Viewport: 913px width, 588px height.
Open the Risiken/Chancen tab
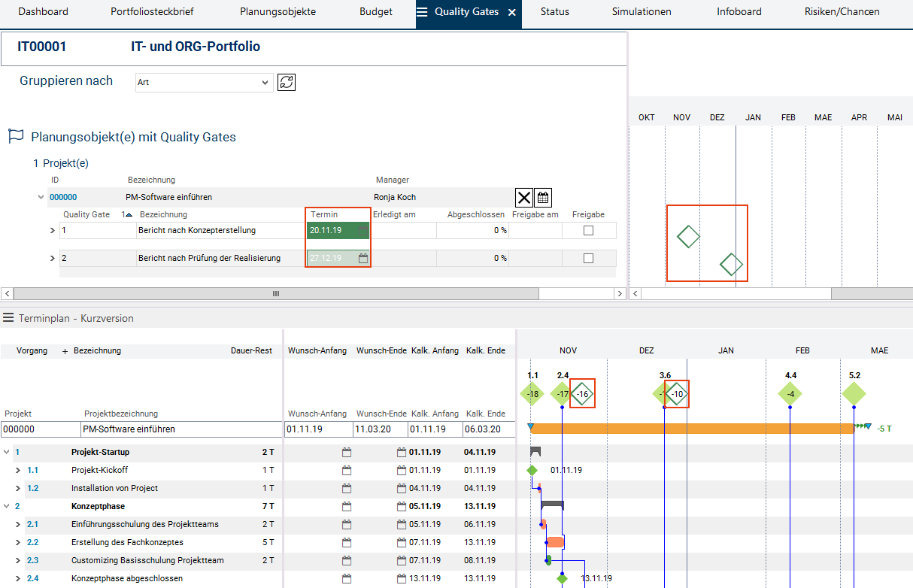point(842,12)
